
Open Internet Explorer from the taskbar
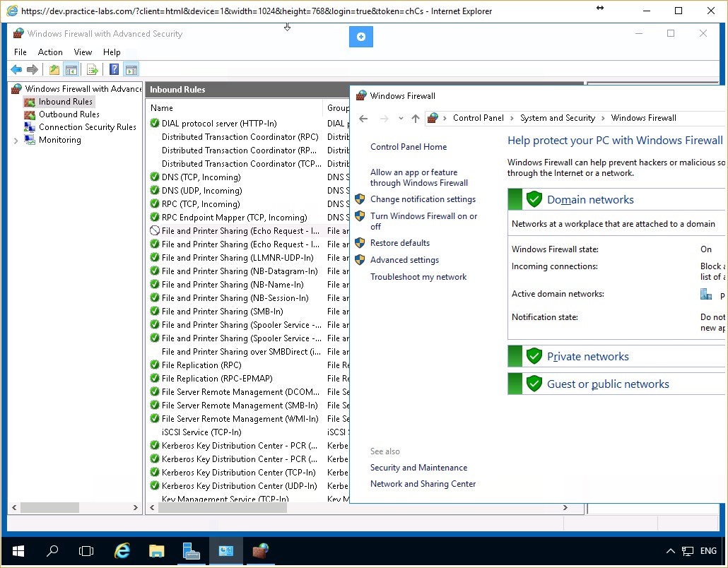[122, 551]
